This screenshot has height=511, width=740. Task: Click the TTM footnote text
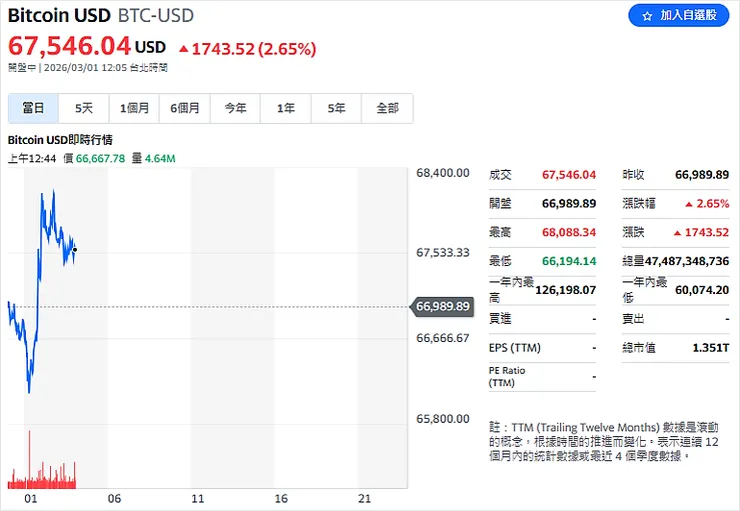click(604, 442)
